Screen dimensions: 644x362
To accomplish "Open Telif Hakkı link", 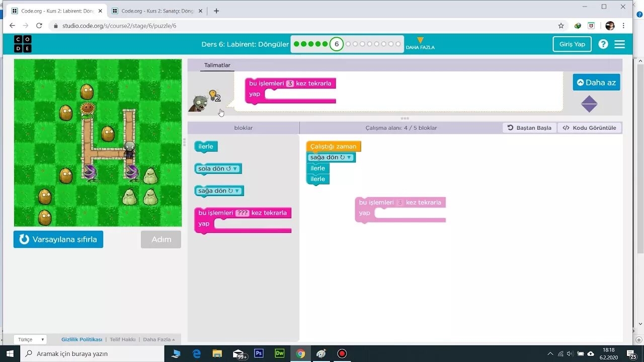I will [123, 339].
